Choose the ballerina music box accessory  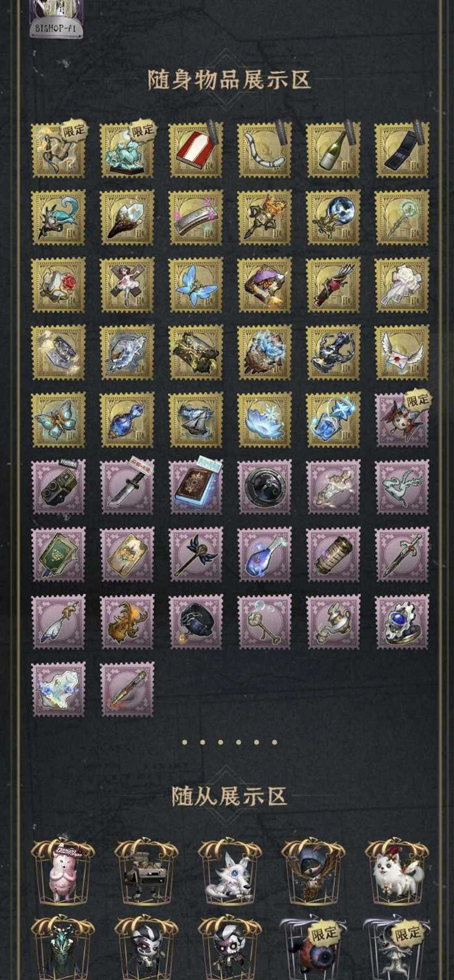127,285
